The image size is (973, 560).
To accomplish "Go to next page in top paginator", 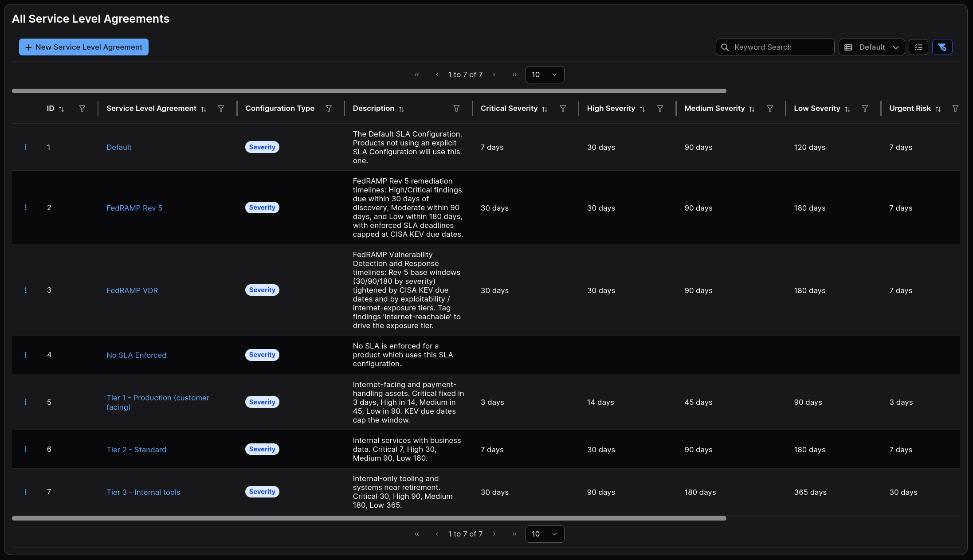I will [494, 74].
